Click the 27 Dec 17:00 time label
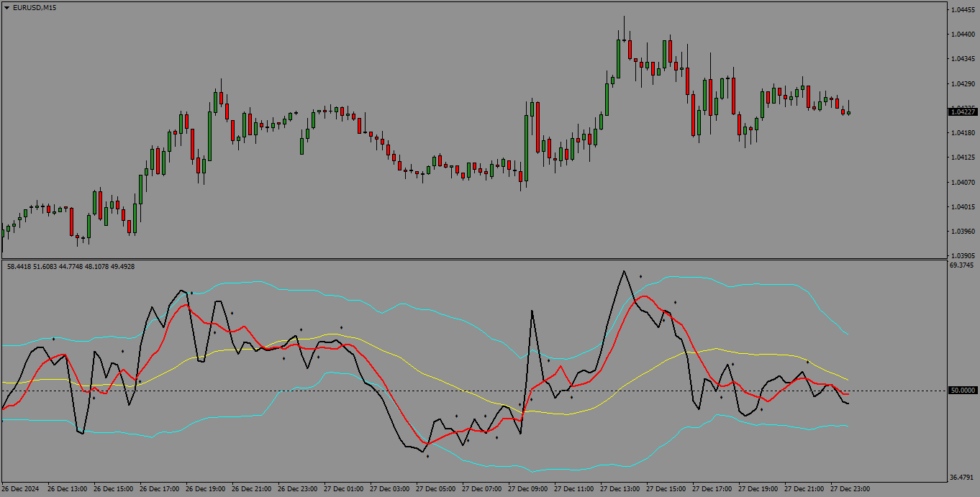The image size is (980, 497). point(712,489)
